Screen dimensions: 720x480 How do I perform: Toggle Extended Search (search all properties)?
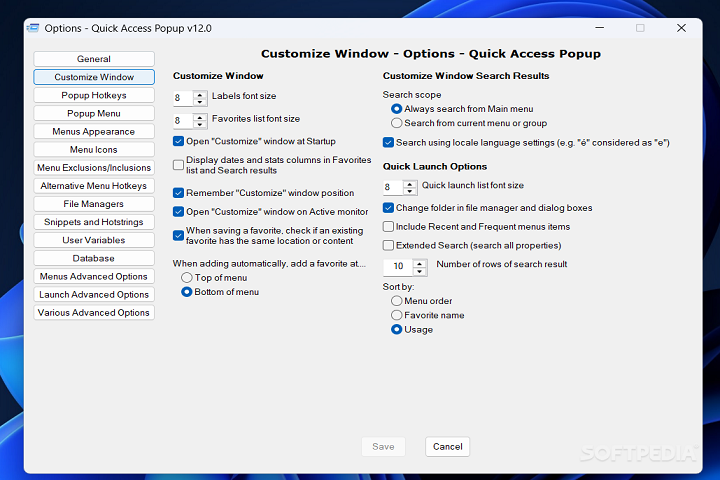[388, 245]
